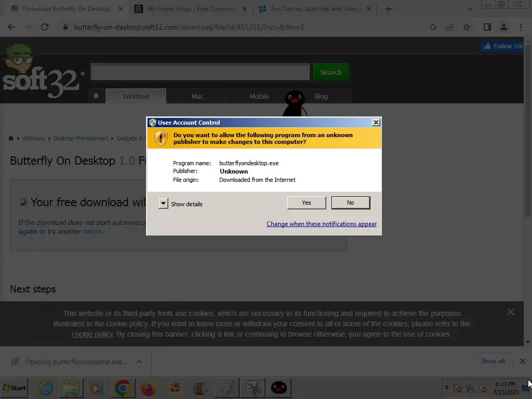Share this page icon in toolbar

point(450,27)
